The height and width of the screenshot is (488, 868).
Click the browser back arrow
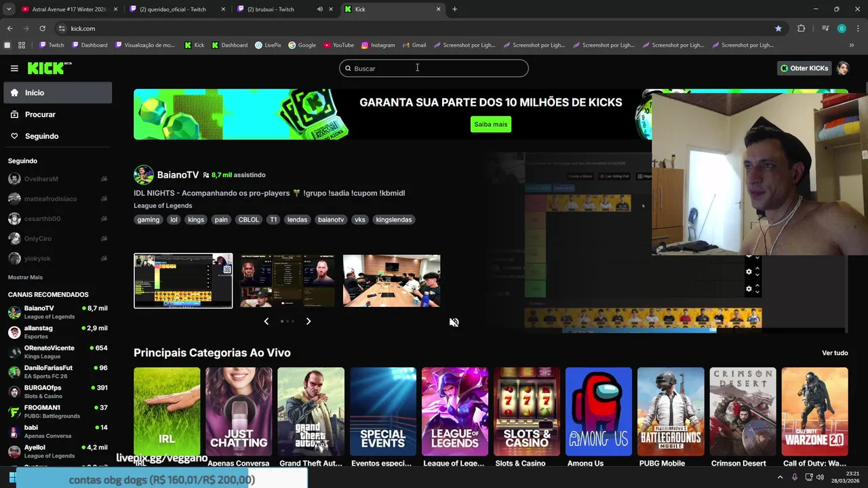tap(9, 28)
